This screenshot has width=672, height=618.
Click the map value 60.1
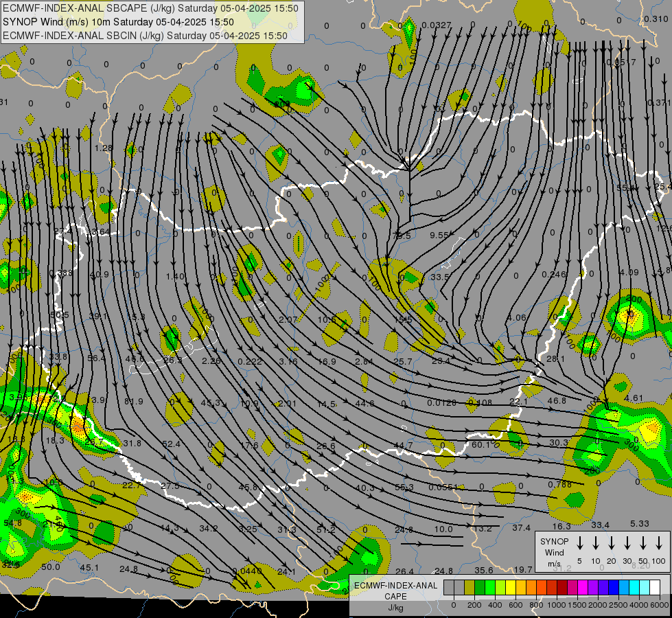click(480, 445)
